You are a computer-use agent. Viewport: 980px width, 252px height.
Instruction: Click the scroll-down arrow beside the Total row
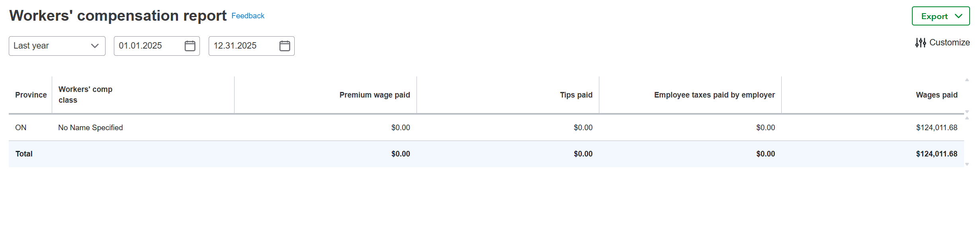pyautogui.click(x=967, y=164)
